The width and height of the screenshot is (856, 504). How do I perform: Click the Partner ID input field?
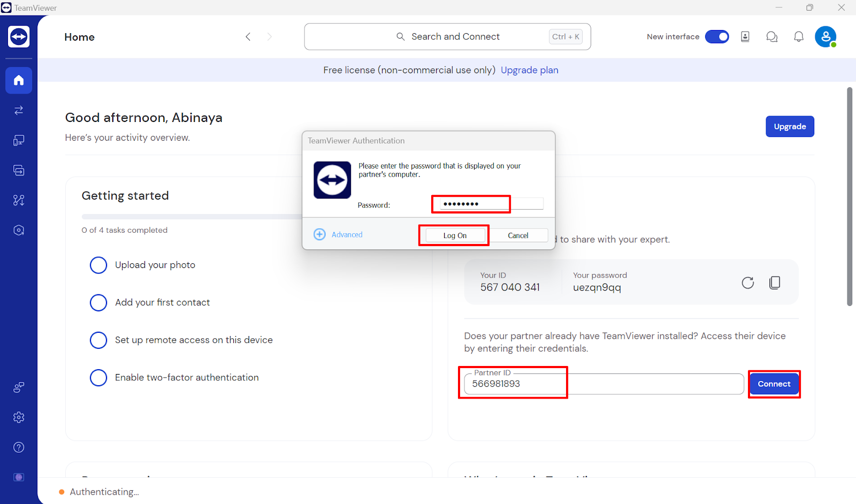tap(604, 384)
